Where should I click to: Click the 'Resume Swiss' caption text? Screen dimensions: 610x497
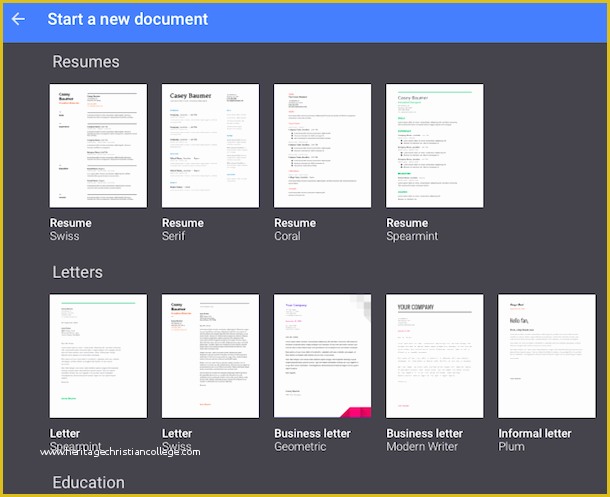pos(70,229)
